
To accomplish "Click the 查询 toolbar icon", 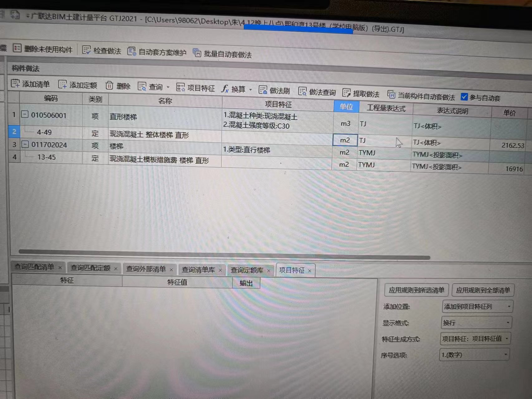I will click(142, 86).
